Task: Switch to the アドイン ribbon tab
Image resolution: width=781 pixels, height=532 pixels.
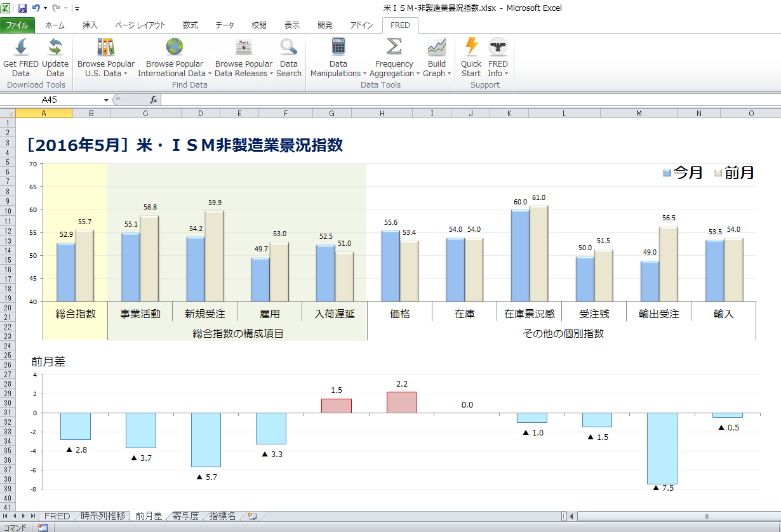Action: [x=361, y=25]
